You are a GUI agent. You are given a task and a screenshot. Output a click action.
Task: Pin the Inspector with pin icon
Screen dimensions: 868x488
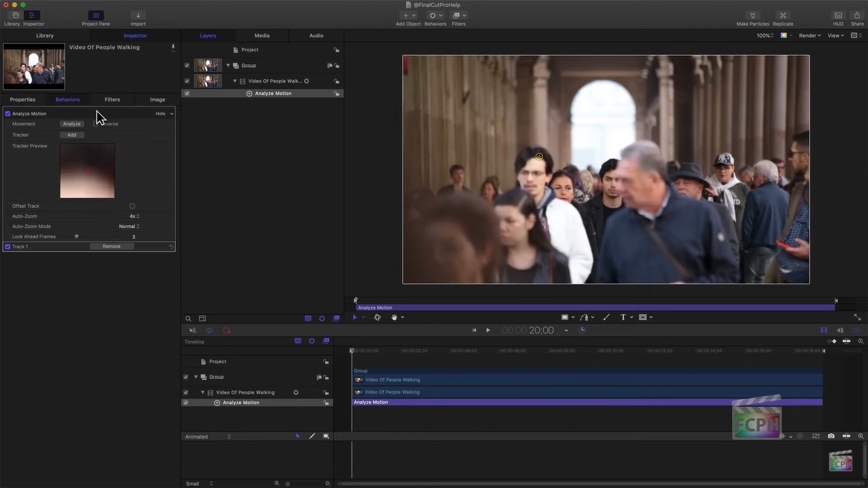click(173, 47)
